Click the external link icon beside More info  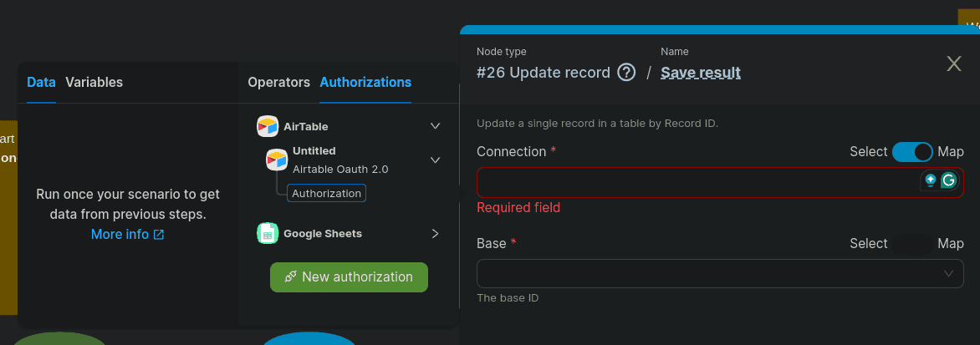(x=159, y=235)
